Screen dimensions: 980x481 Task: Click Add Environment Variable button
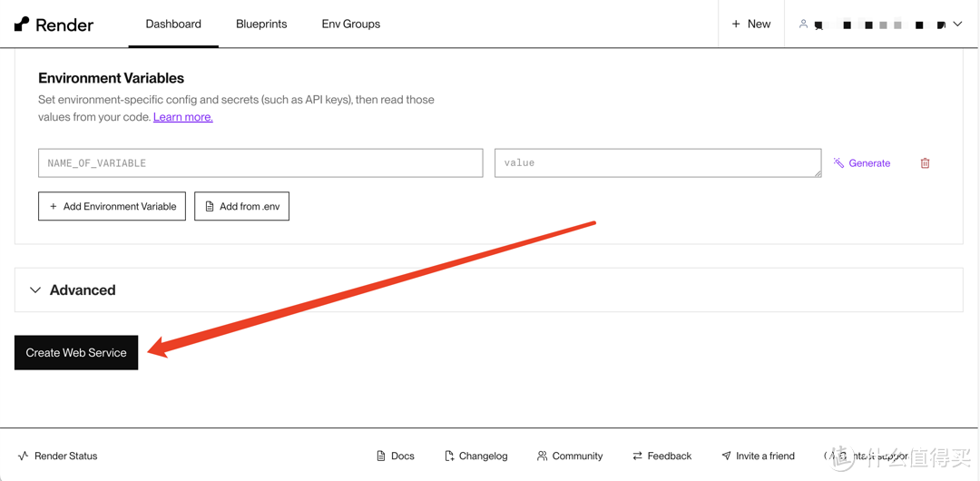pyautogui.click(x=112, y=206)
